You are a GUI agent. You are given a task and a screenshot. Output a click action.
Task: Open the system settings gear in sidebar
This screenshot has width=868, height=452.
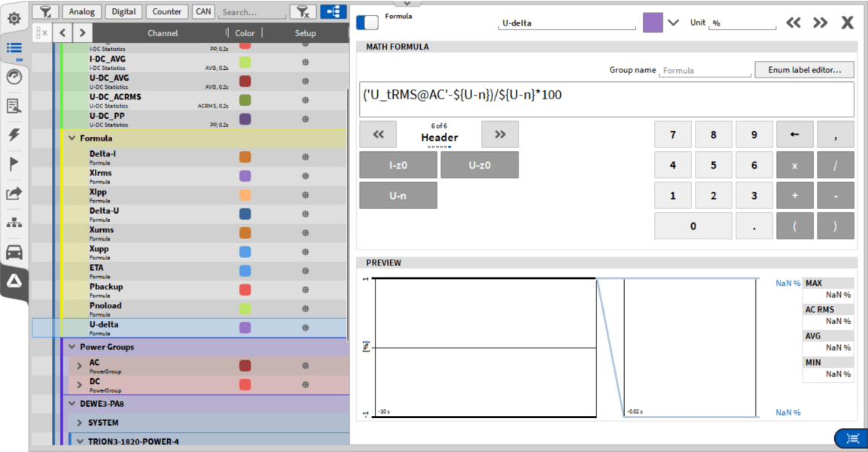pos(14,17)
